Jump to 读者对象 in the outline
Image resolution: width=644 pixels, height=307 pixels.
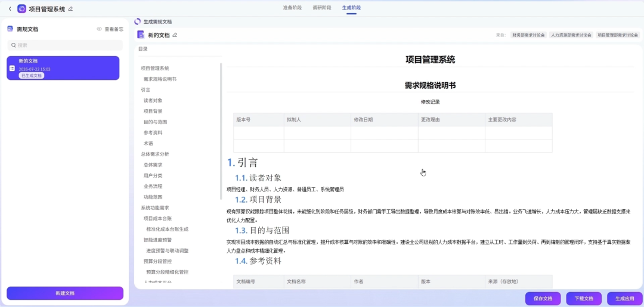[153, 101]
